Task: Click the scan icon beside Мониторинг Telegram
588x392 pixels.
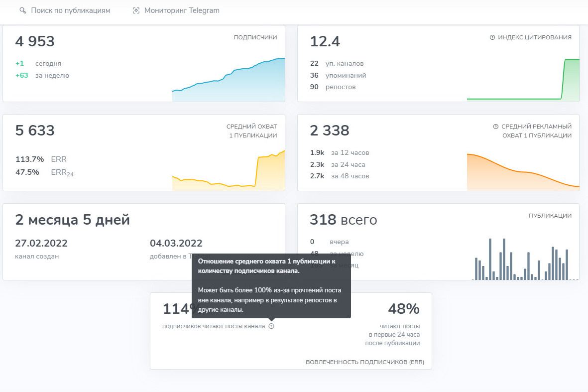Action: coord(136,10)
